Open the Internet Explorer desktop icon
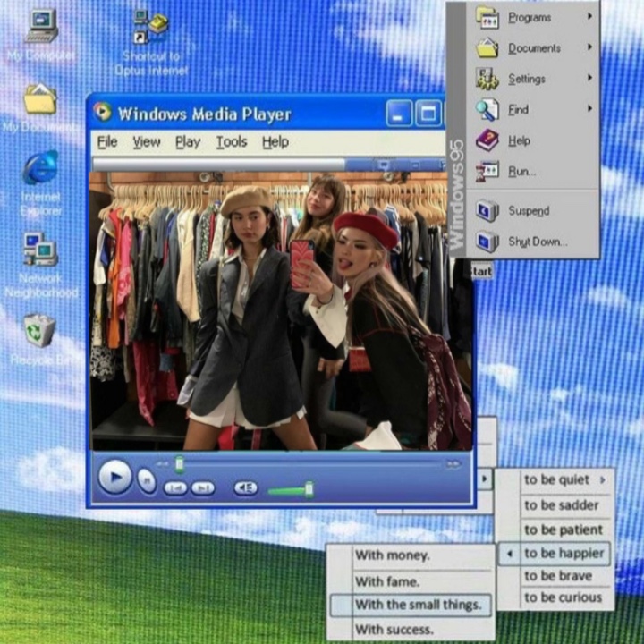The image size is (644, 644). coord(40,168)
